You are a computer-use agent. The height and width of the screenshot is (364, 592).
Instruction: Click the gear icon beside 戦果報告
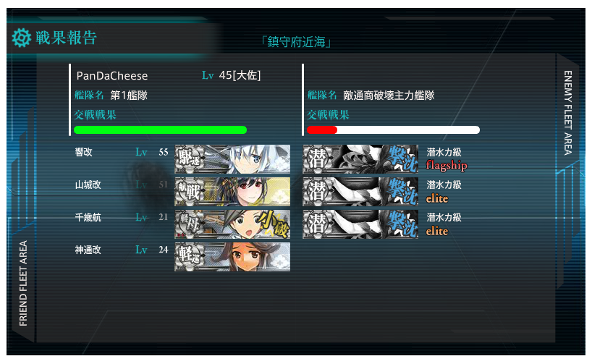21,38
